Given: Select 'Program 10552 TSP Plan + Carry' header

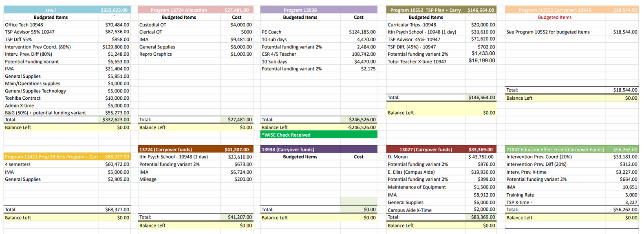Looking at the screenshot, I should 426,10.
